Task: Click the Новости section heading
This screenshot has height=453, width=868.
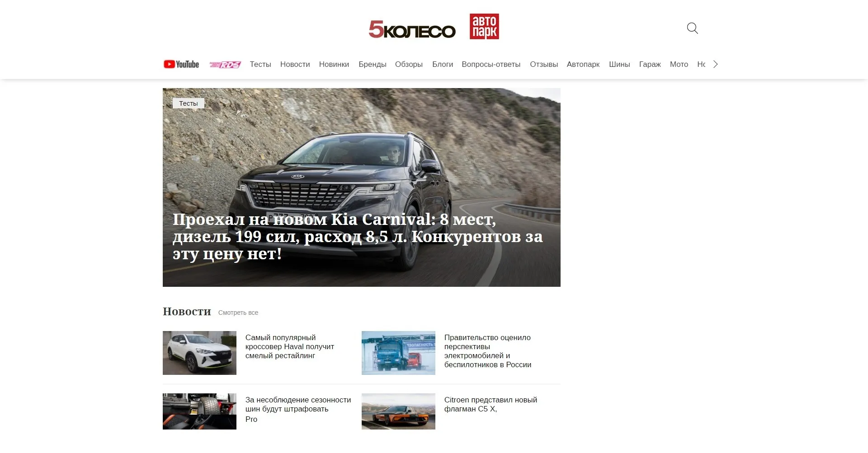Action: pyautogui.click(x=187, y=312)
